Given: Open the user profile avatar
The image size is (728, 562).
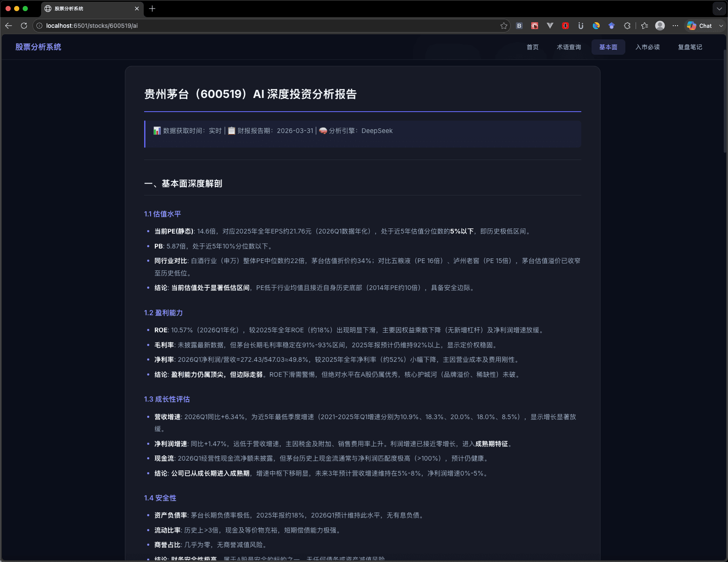Looking at the screenshot, I should pos(660,26).
